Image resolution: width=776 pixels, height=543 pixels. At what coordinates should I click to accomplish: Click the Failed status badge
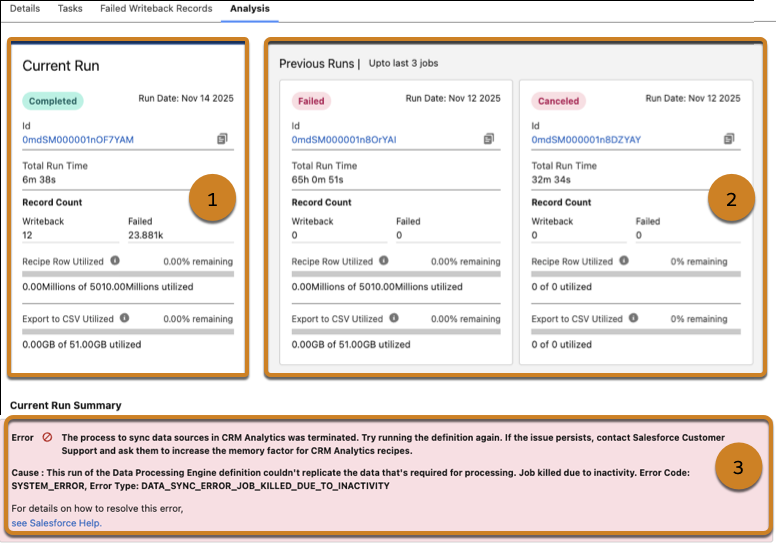(x=311, y=101)
